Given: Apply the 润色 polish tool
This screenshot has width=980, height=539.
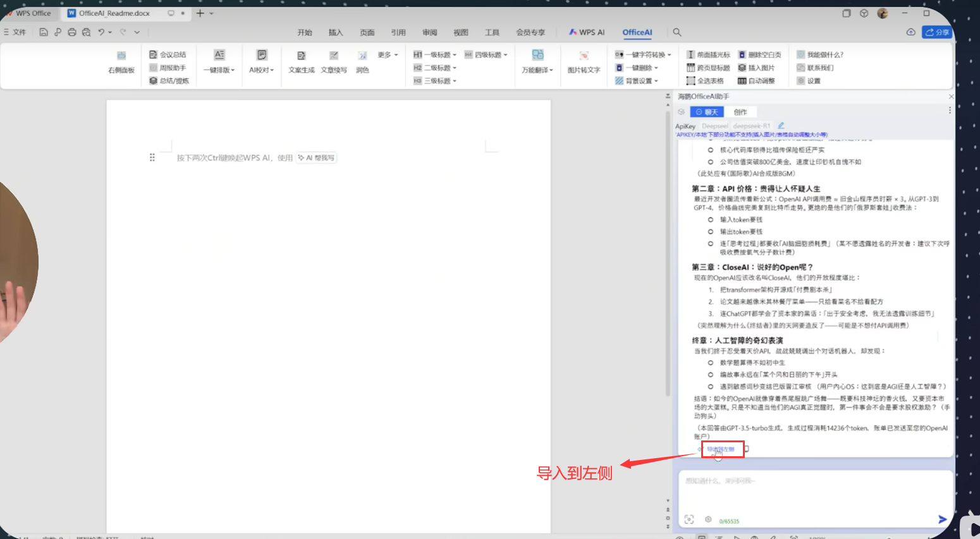Looking at the screenshot, I should [x=362, y=62].
